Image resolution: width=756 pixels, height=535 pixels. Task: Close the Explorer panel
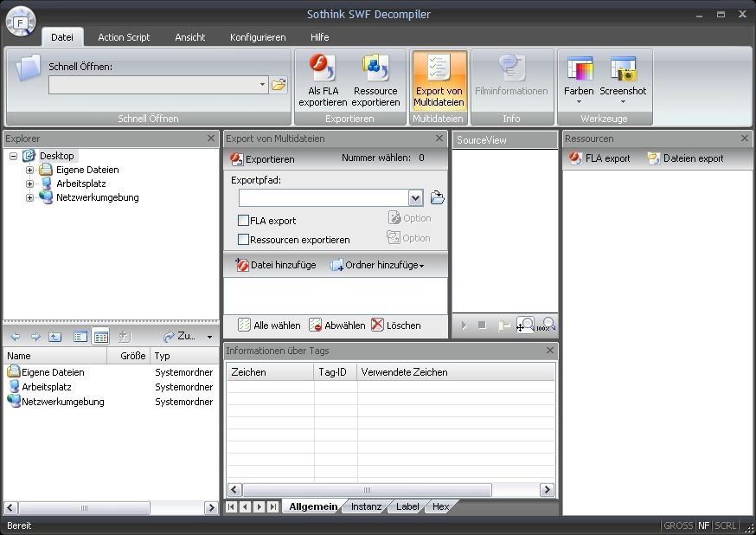(211, 138)
